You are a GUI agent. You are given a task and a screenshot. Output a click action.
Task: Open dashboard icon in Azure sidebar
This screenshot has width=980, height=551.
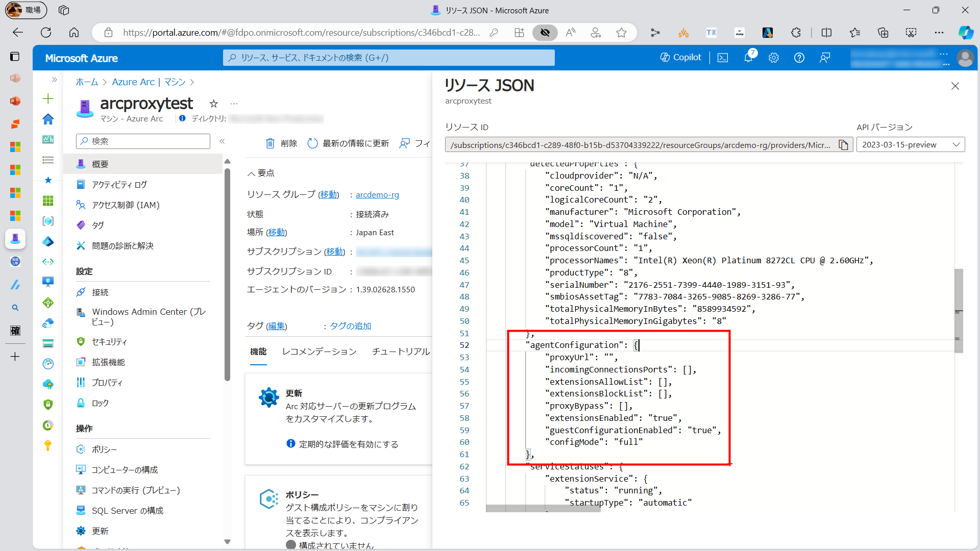[x=48, y=139]
